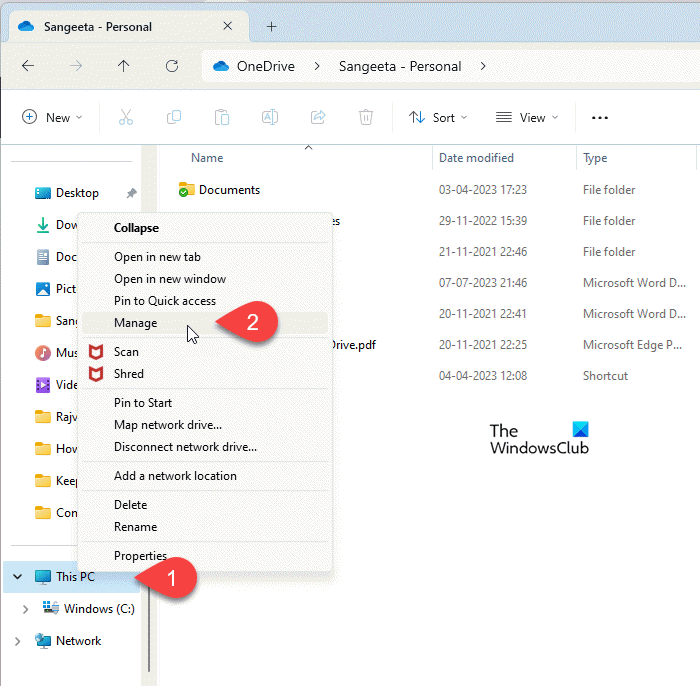Select Manage from the context menu
700x686 pixels.
tap(136, 323)
